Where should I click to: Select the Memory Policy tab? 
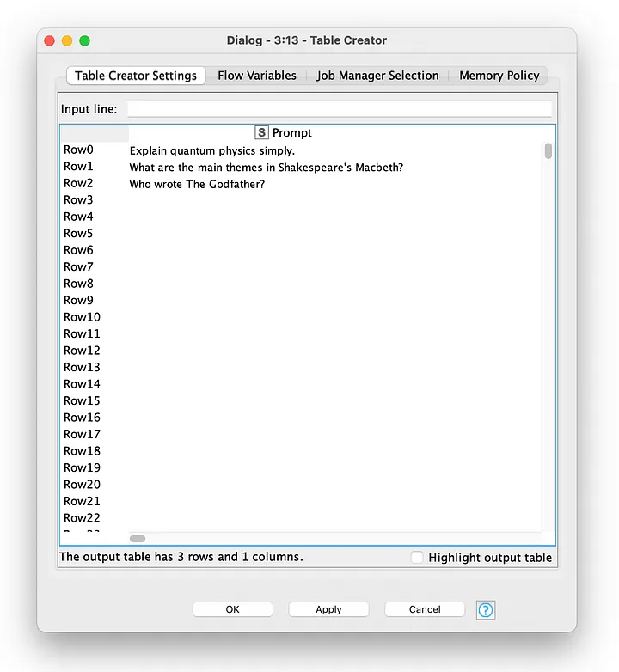tap(499, 76)
